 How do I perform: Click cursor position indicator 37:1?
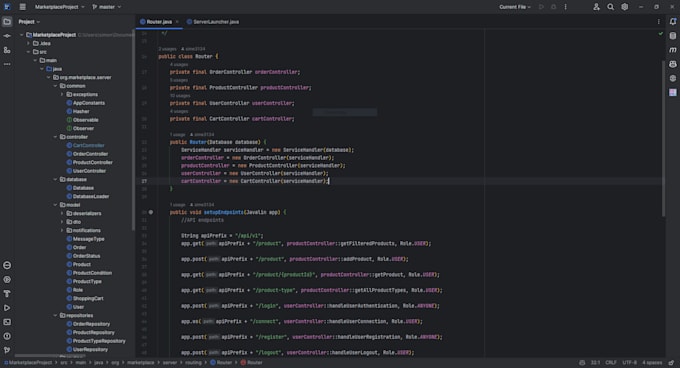(x=595, y=363)
